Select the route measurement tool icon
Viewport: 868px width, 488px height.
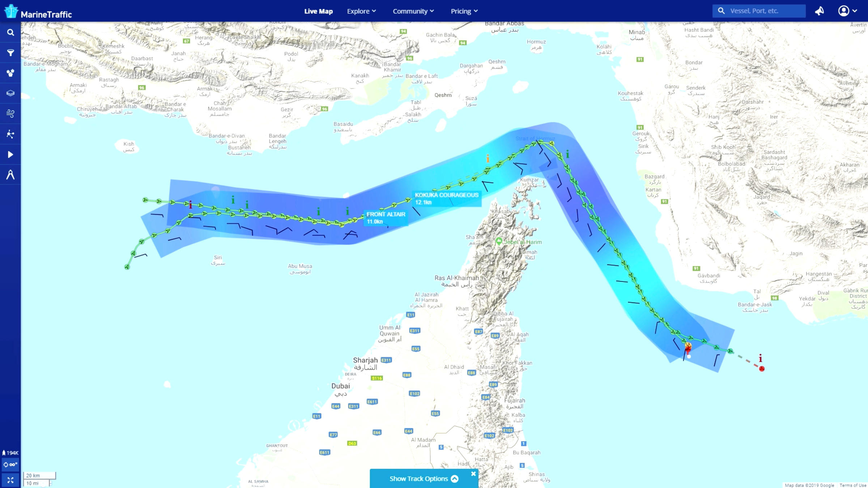coord(10,174)
